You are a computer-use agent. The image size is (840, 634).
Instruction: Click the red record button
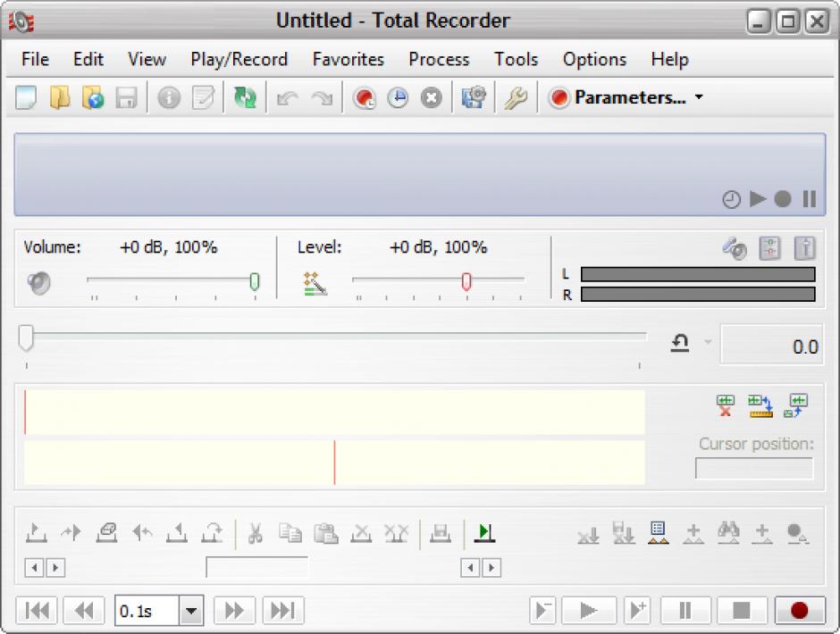(x=799, y=611)
